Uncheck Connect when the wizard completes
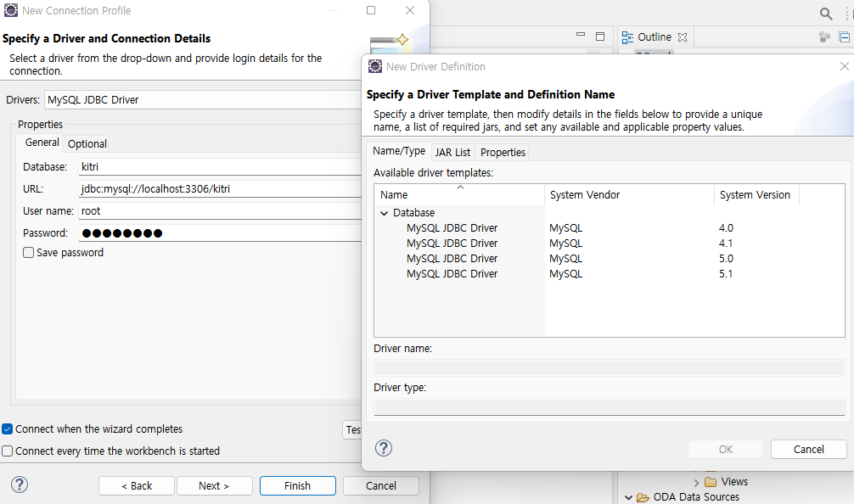This screenshot has height=504, width=854. pyautogui.click(x=7, y=428)
